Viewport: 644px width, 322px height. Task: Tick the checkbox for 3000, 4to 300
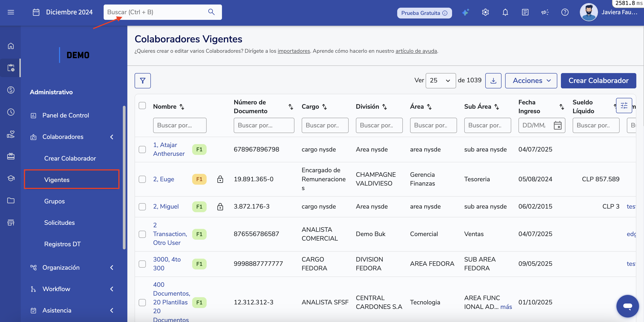point(142,264)
